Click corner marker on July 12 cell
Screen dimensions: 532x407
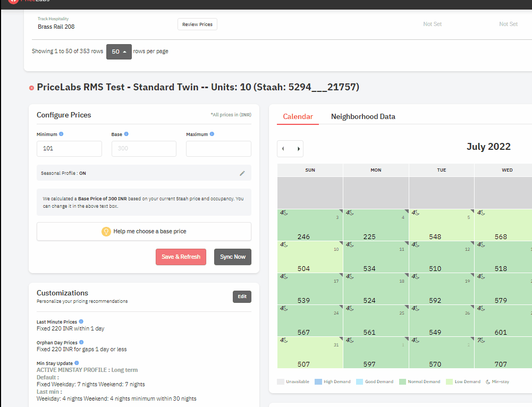(472, 243)
